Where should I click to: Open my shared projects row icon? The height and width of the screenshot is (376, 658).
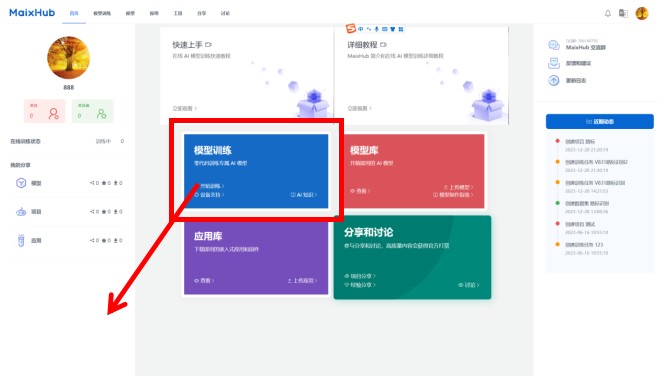(21, 212)
